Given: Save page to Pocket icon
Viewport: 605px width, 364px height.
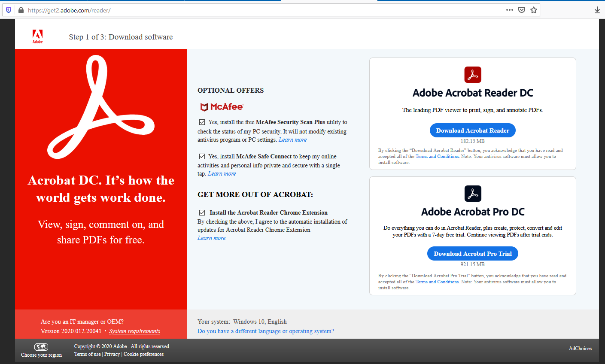Looking at the screenshot, I should click(522, 10).
